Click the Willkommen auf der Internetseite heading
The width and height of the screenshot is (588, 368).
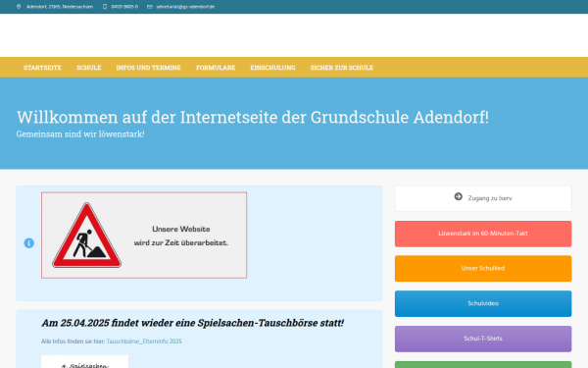[x=253, y=117]
